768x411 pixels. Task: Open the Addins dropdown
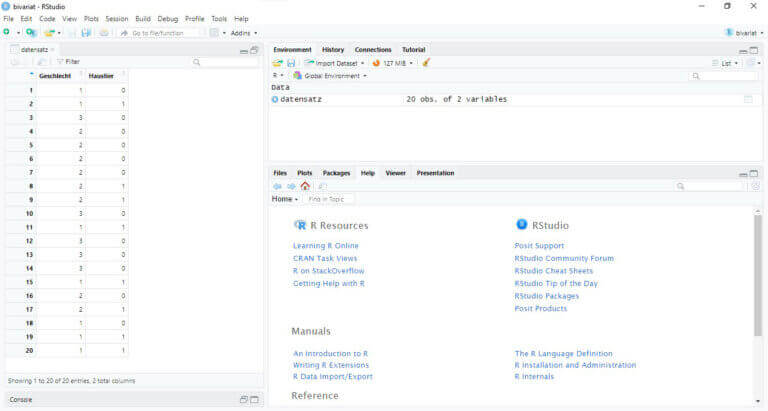[x=244, y=33]
